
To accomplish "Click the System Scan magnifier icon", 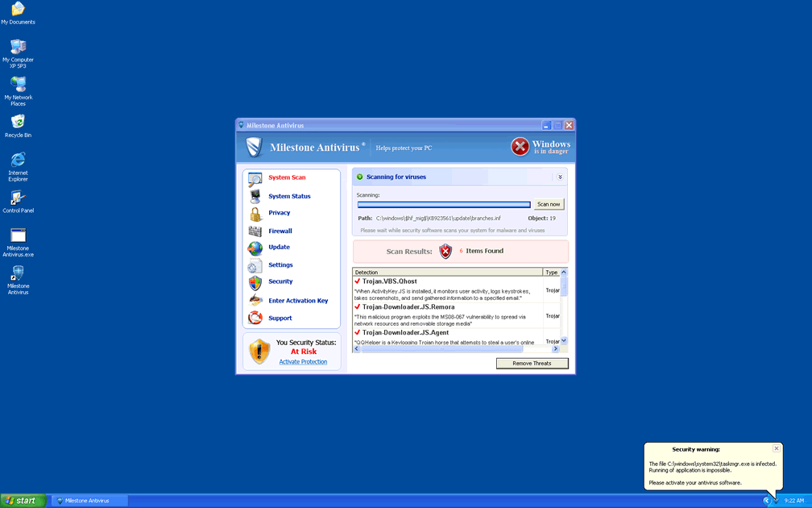I will click(255, 178).
